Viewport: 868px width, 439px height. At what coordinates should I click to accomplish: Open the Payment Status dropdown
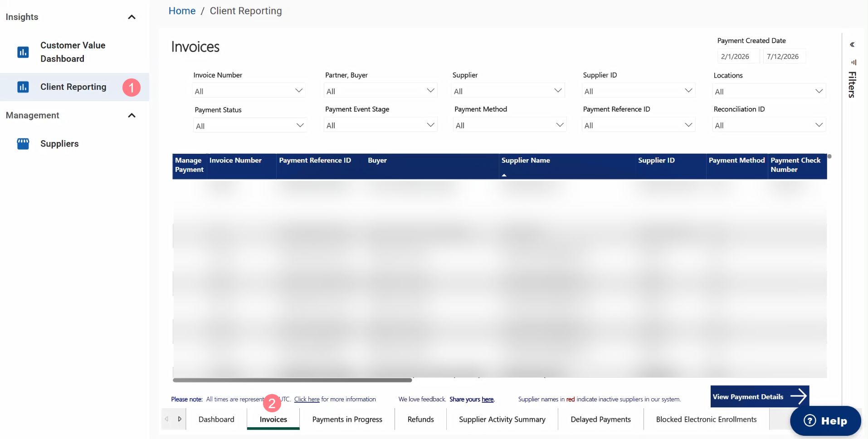[x=250, y=125]
